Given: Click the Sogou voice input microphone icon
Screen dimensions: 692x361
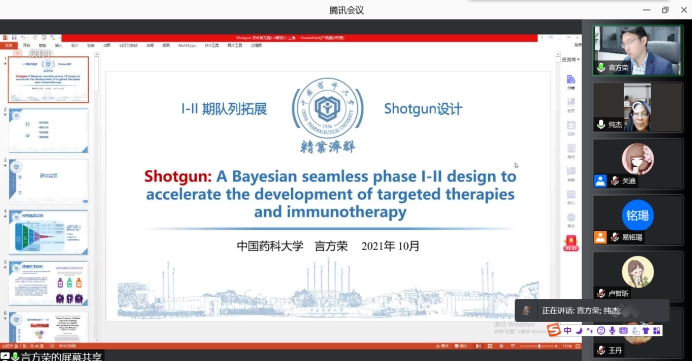Looking at the screenshot, I should coord(612,330).
